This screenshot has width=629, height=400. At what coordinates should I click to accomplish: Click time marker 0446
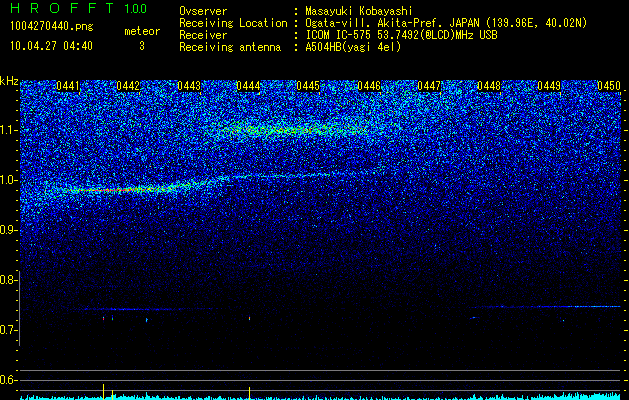tap(369, 86)
